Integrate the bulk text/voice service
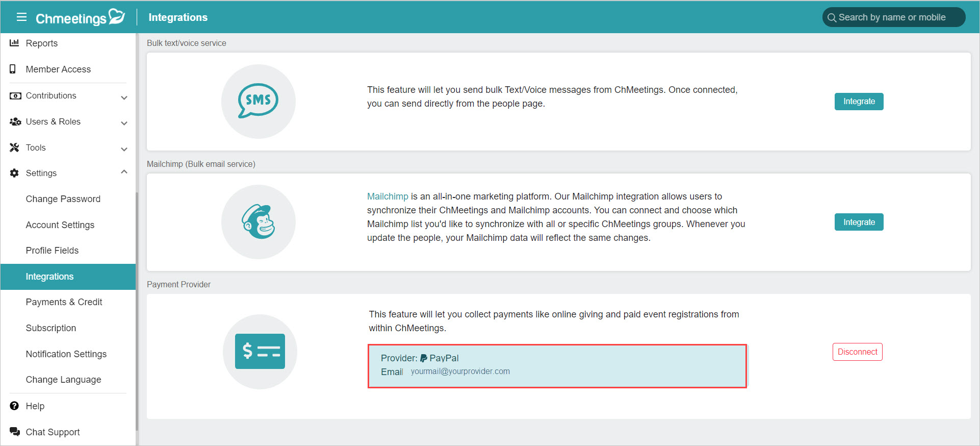 pos(859,102)
